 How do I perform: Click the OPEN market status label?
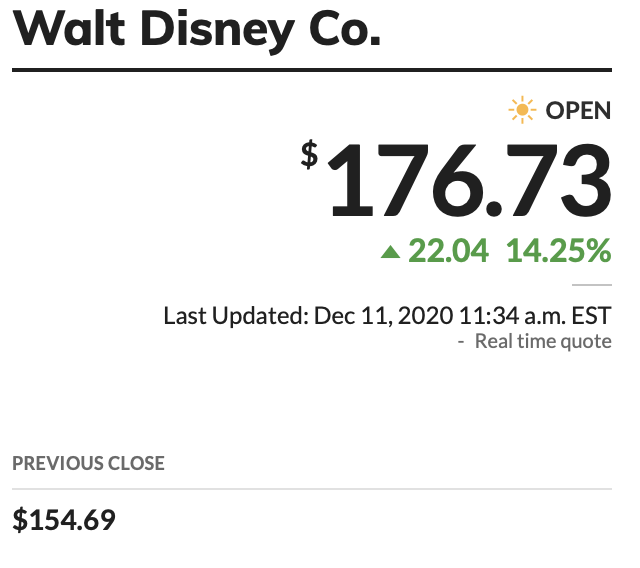[578, 110]
